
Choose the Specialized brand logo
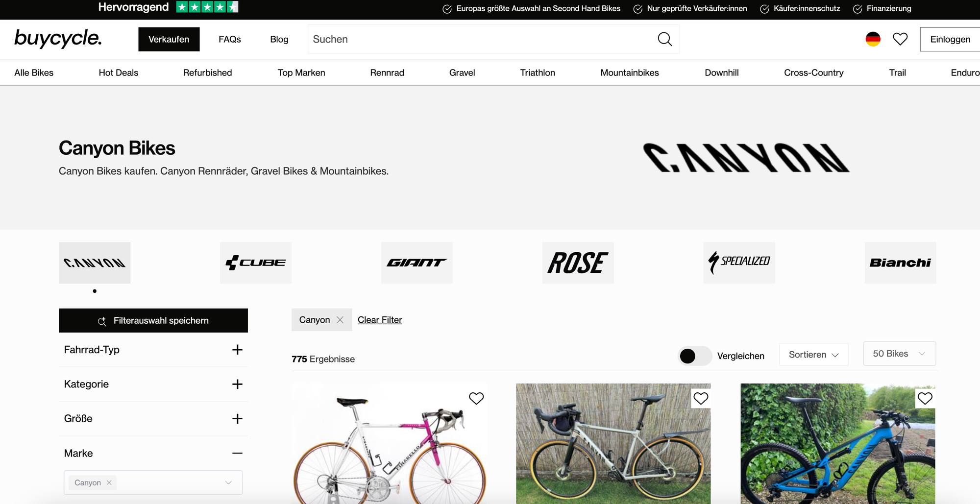tap(739, 263)
